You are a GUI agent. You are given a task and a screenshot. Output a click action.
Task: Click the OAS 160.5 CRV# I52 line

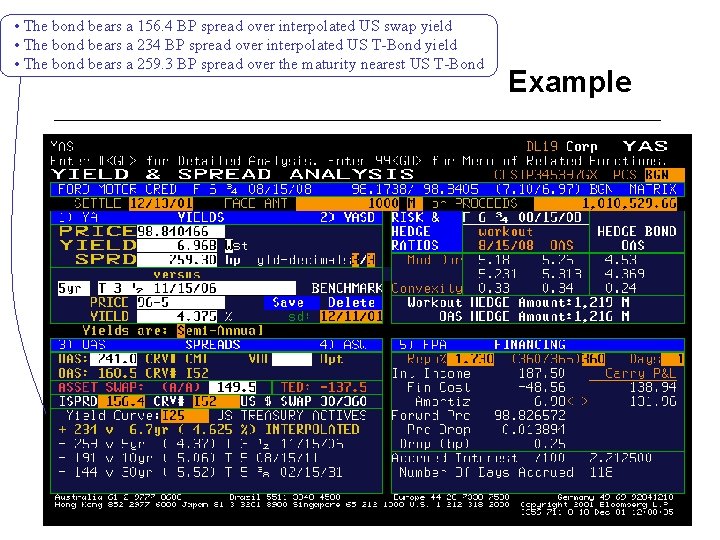[x=134, y=373]
